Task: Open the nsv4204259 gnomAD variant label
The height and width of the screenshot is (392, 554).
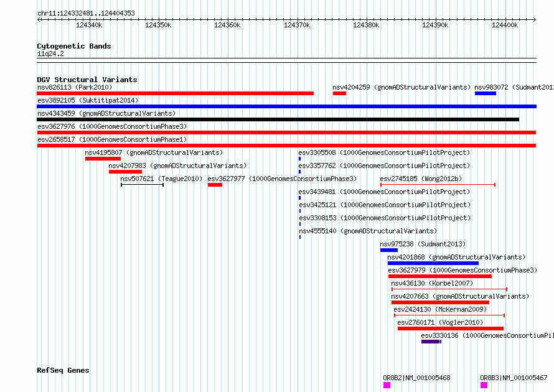Action: (401, 87)
